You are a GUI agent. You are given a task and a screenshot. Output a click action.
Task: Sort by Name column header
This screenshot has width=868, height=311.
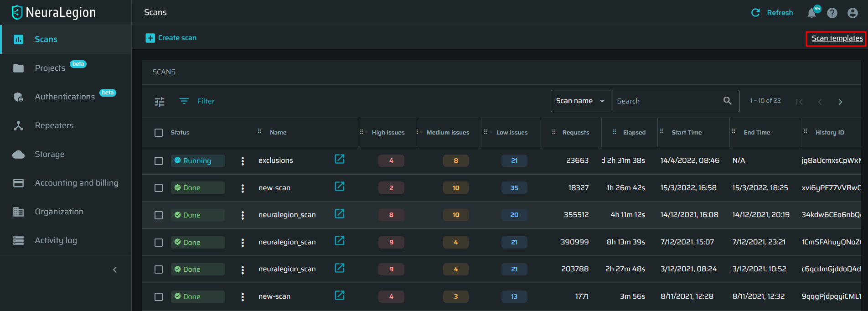tap(278, 133)
